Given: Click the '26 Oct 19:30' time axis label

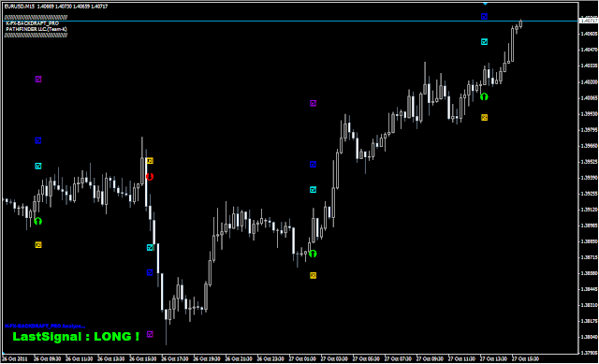Looking at the screenshot, I should tap(207, 359).
